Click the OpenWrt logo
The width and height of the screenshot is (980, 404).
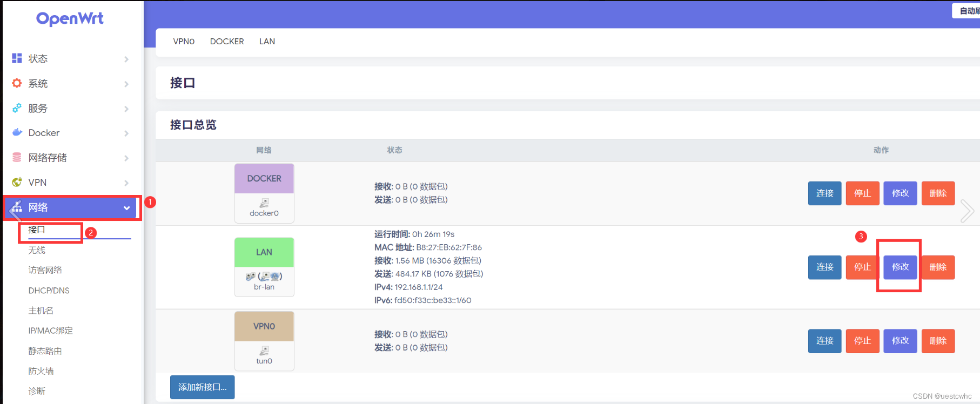pos(70,19)
